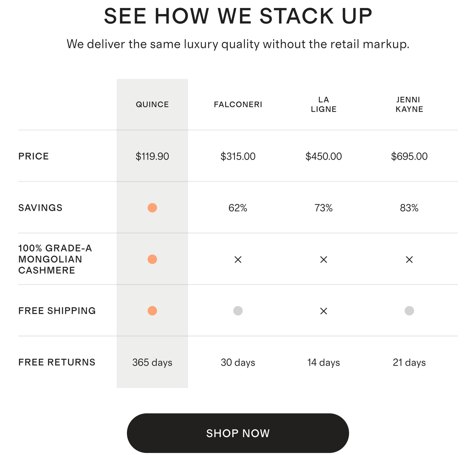Click the Quince price $119.90

[x=152, y=156]
